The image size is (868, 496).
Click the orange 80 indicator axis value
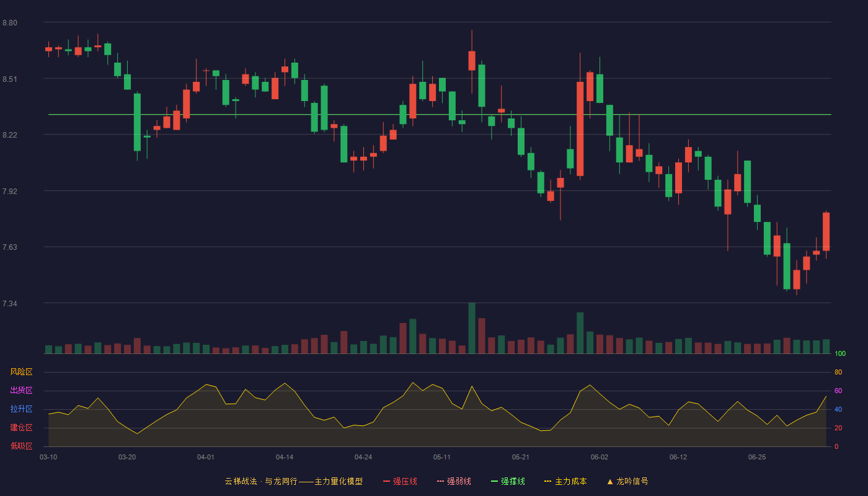pyautogui.click(x=838, y=372)
